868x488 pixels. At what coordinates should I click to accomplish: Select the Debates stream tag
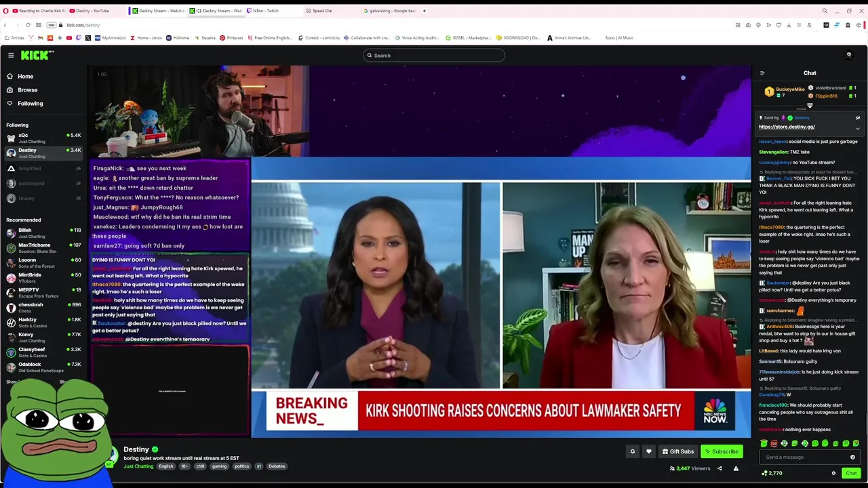point(277,466)
